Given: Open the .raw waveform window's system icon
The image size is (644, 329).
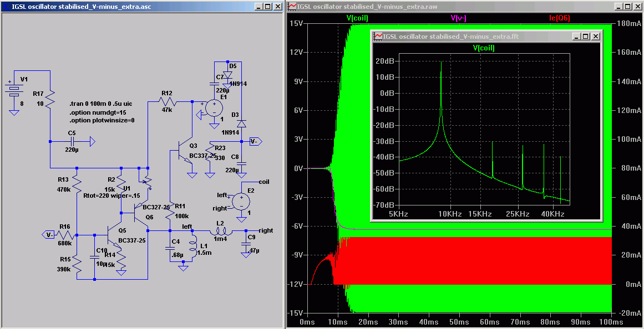Looking at the screenshot, I should (292, 7).
